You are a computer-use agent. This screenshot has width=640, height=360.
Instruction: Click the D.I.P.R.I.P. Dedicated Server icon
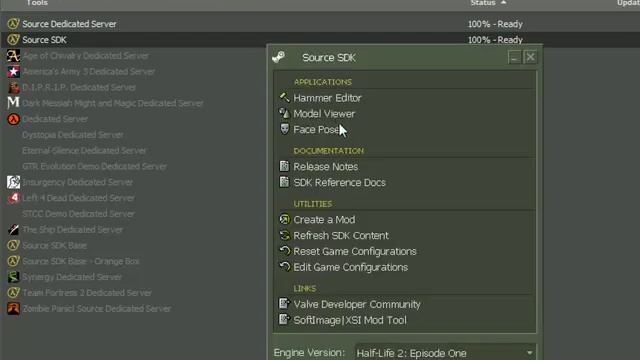(x=13, y=87)
